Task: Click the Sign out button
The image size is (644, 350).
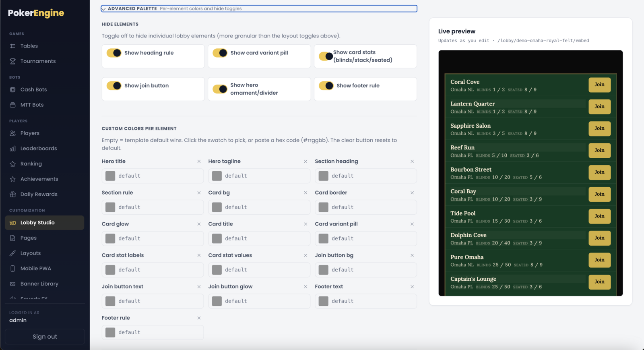Action: [x=45, y=337]
